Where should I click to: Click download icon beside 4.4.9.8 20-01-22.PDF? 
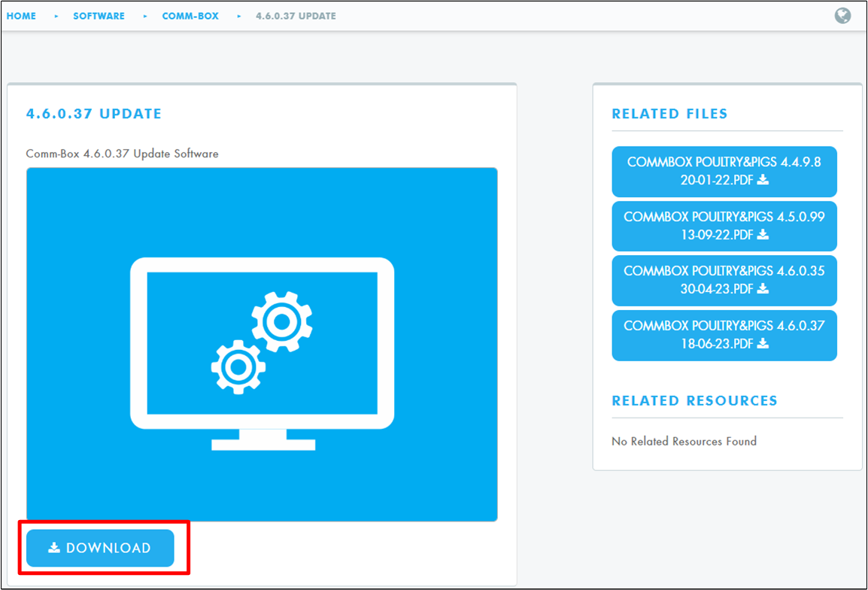(x=763, y=180)
